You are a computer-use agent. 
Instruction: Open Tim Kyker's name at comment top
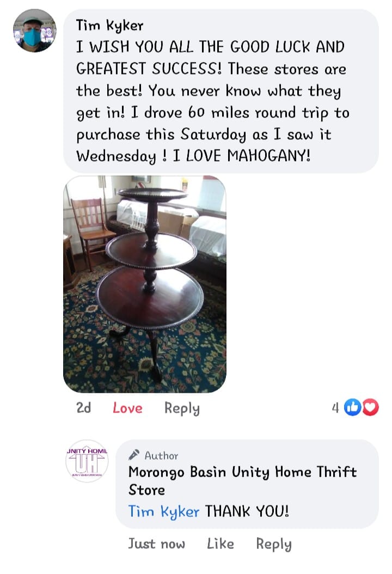click(110, 26)
